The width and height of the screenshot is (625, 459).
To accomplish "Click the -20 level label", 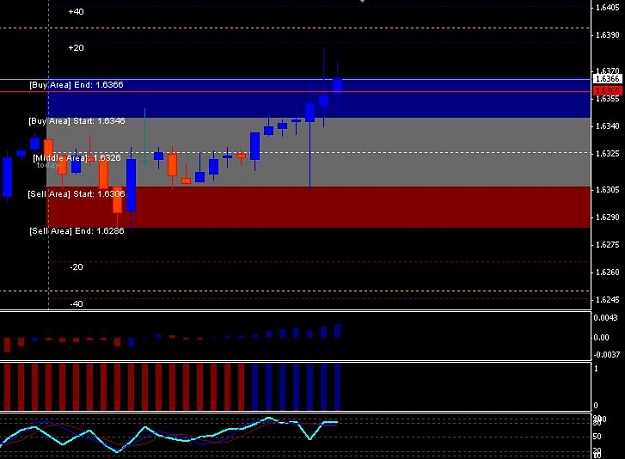I will (x=76, y=267).
